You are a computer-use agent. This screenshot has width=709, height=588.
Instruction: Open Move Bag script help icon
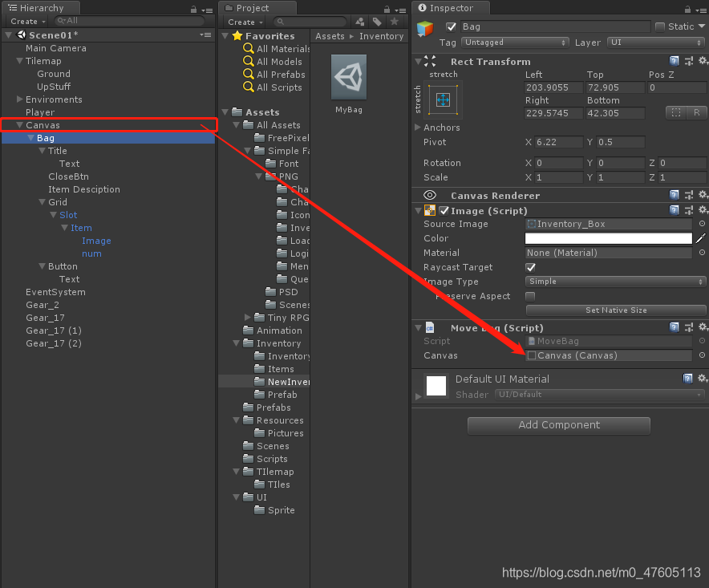[x=674, y=327]
